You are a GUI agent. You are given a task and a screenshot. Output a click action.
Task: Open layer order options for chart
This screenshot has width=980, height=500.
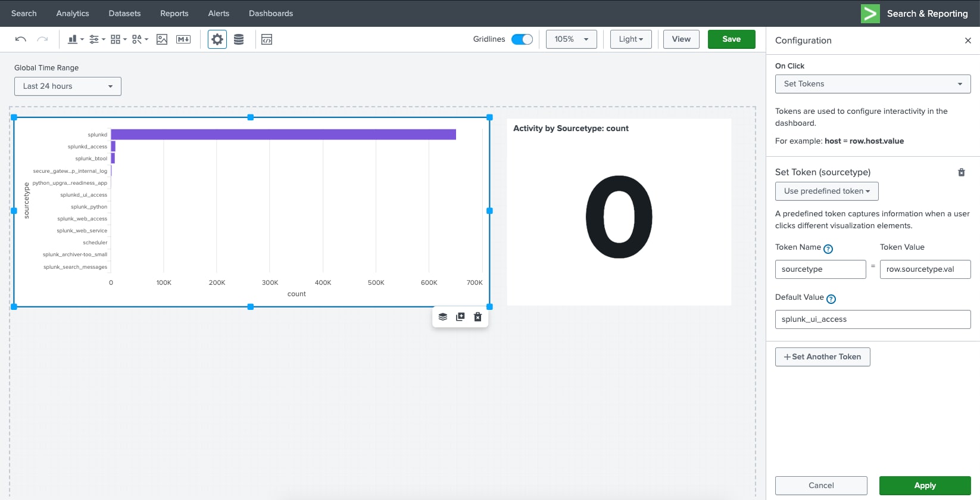(x=443, y=317)
